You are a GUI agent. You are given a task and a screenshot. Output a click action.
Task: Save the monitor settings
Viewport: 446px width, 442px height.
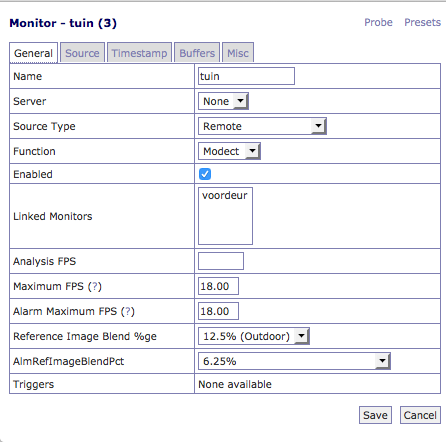coord(375,415)
